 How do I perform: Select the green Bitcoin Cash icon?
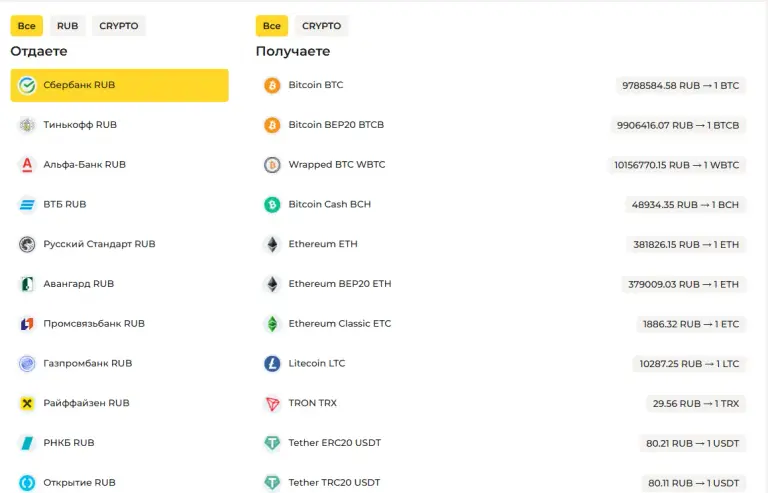[272, 204]
